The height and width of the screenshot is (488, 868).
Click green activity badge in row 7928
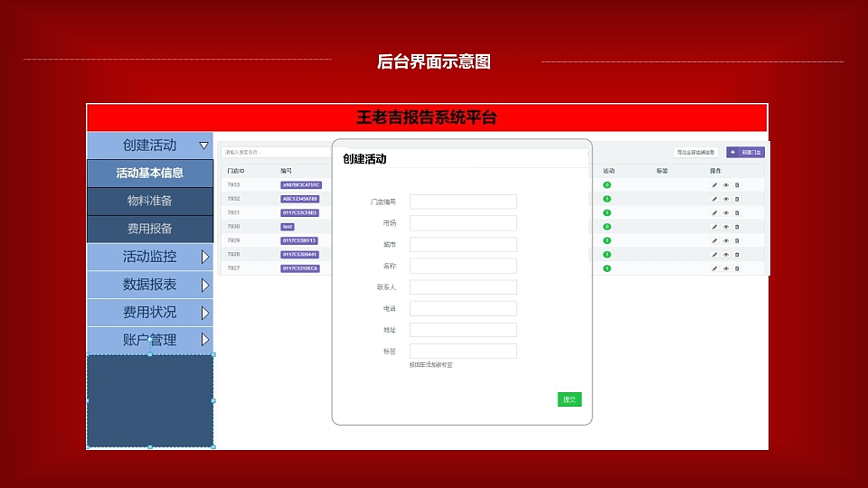(x=608, y=255)
